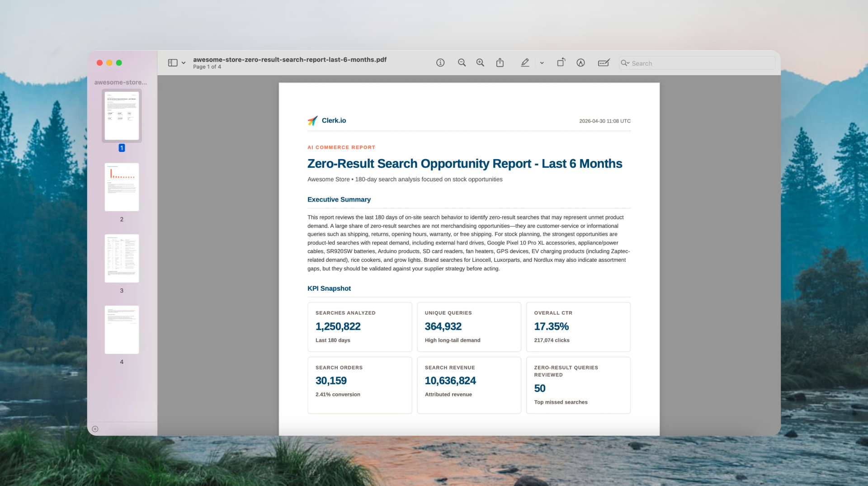Click the "2.41% conversion" caption
The height and width of the screenshot is (486, 868).
click(338, 395)
